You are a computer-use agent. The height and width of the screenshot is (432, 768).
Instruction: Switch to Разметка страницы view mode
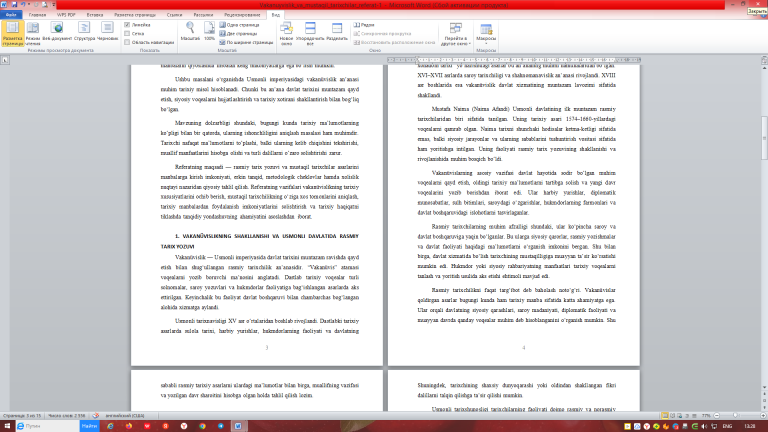[12, 33]
